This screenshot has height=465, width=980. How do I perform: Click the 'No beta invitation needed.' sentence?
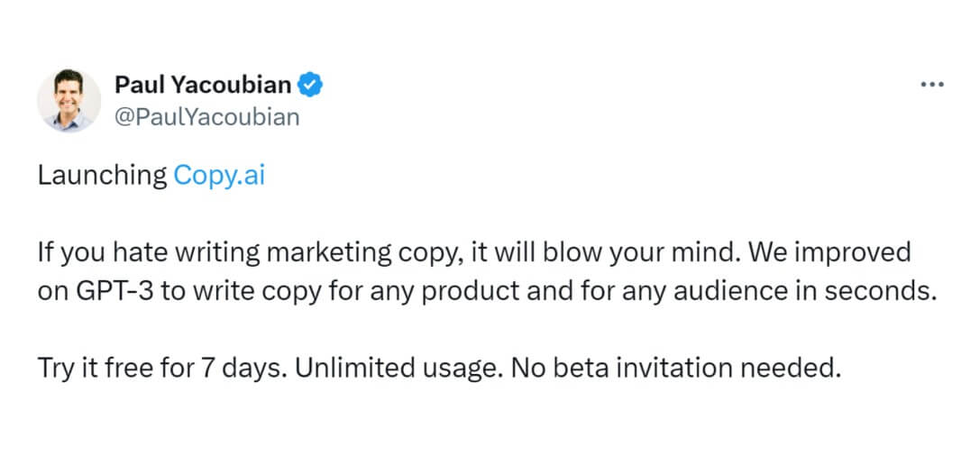(x=675, y=369)
